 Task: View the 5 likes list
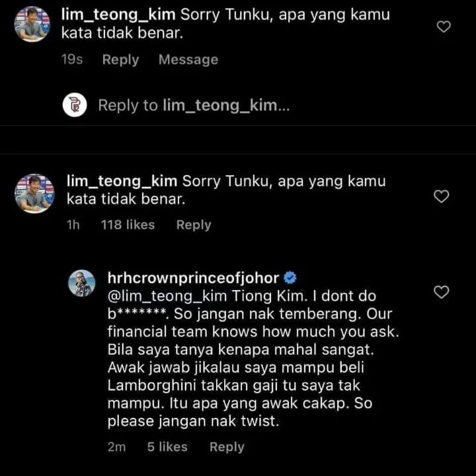pos(167,447)
